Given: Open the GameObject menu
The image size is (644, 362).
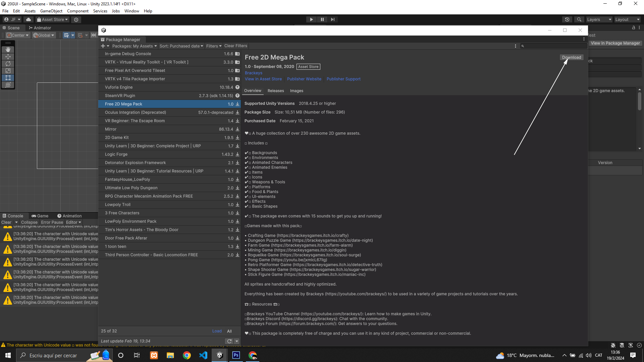Looking at the screenshot, I should (51, 11).
